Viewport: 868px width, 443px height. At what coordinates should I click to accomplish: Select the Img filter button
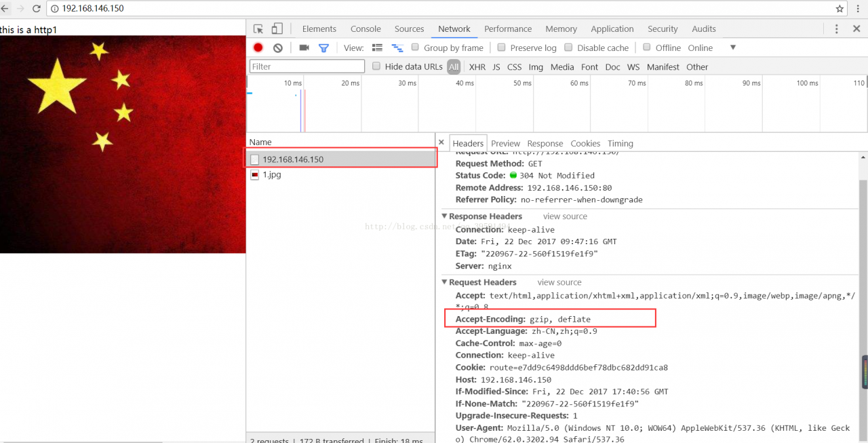pyautogui.click(x=536, y=66)
